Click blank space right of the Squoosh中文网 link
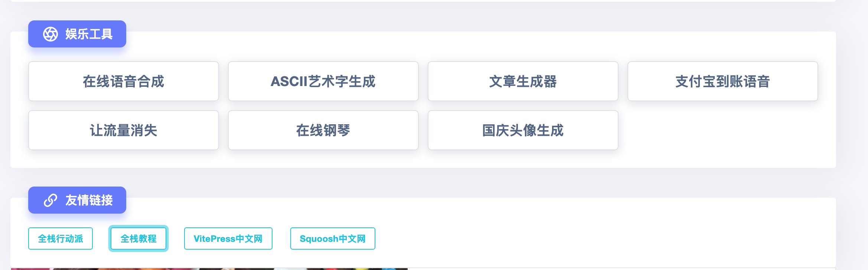 (x=557, y=238)
